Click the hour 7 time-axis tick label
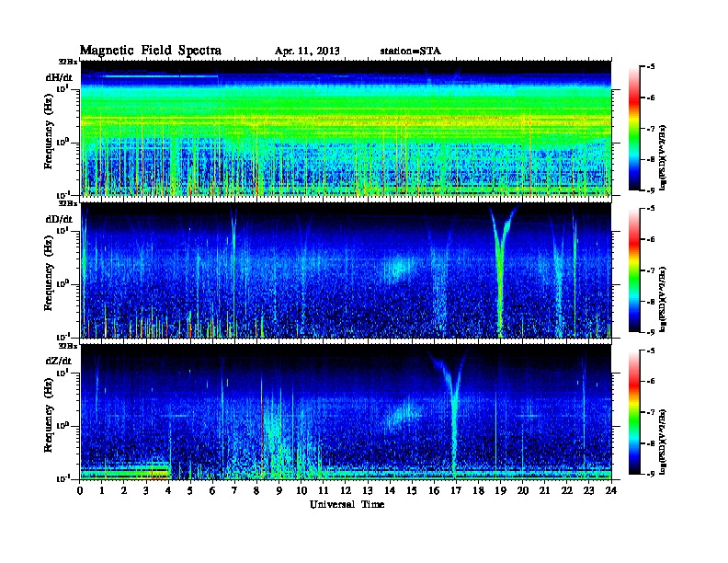Screen dimensions: 728x563 (235, 491)
